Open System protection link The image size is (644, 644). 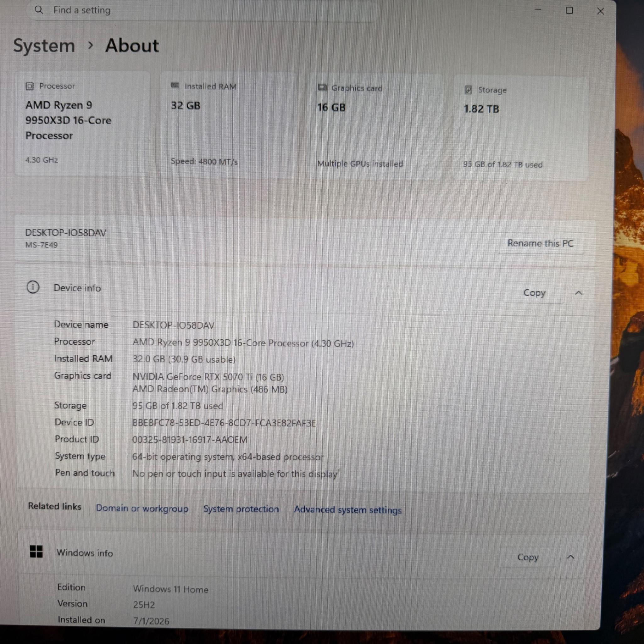click(241, 509)
